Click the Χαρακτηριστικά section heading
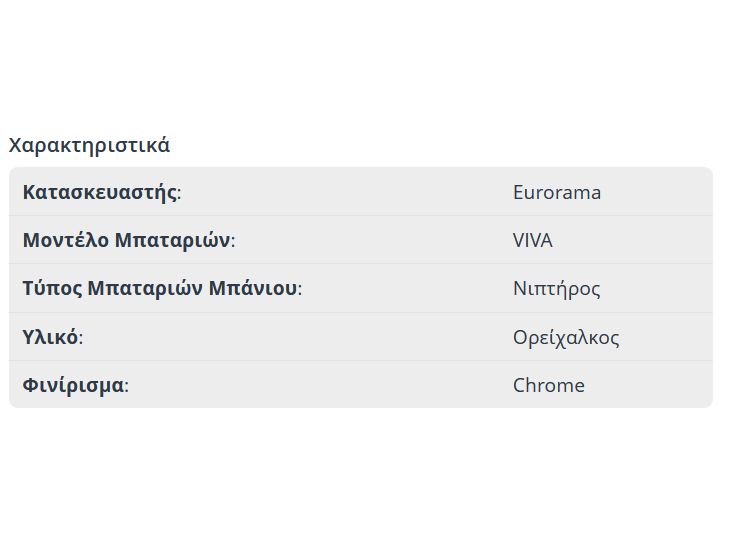737x537 pixels. pos(89,145)
